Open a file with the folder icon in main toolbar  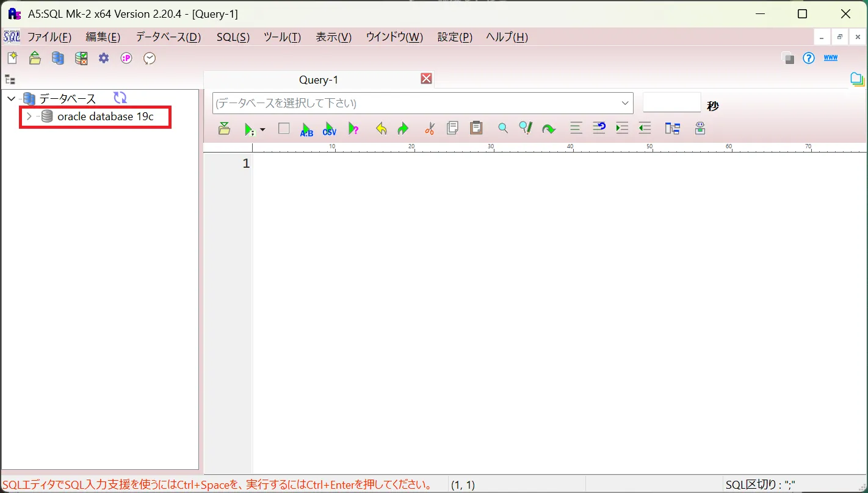tap(35, 58)
